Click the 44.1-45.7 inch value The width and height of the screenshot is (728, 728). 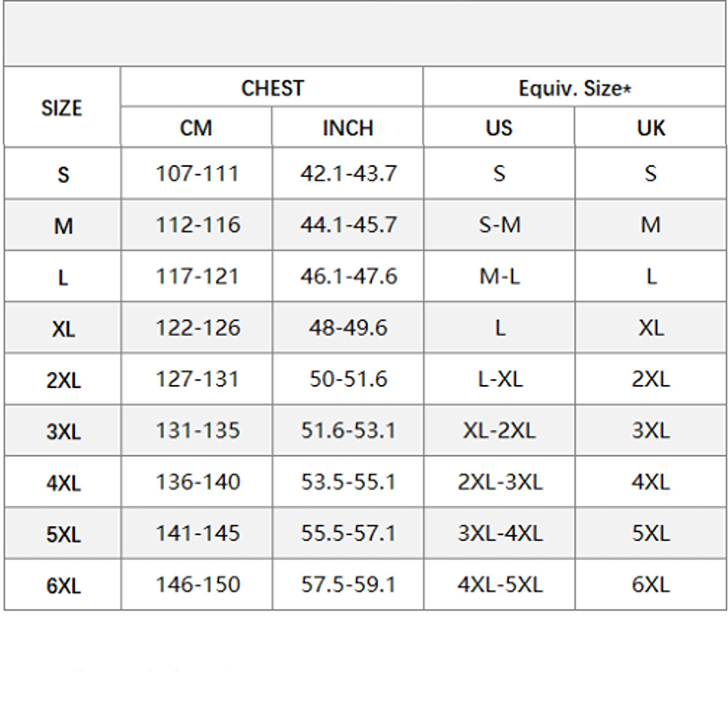348,225
